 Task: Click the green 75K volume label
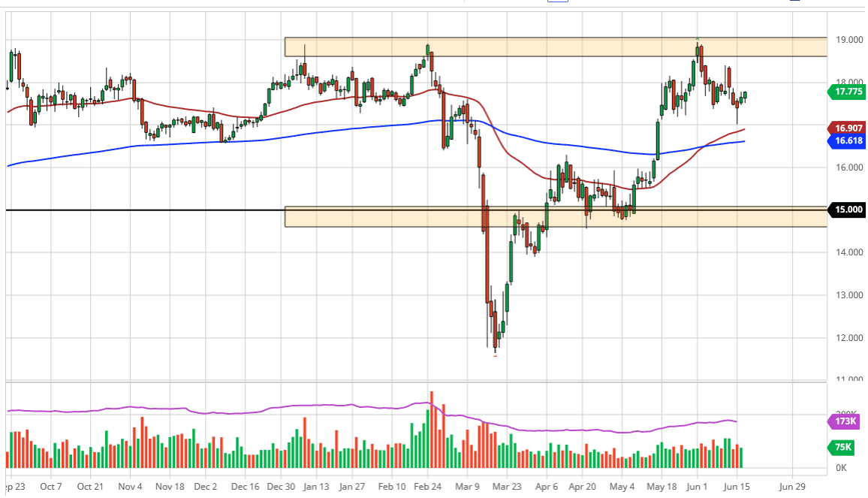click(x=844, y=448)
